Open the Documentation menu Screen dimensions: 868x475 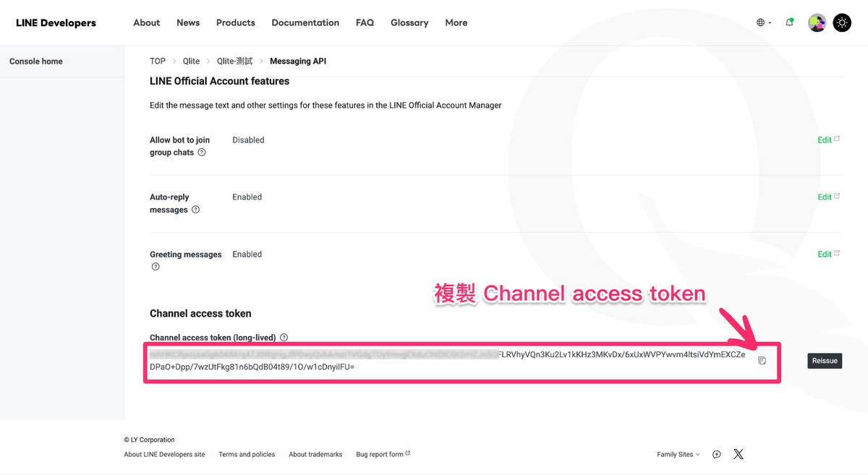pos(305,23)
